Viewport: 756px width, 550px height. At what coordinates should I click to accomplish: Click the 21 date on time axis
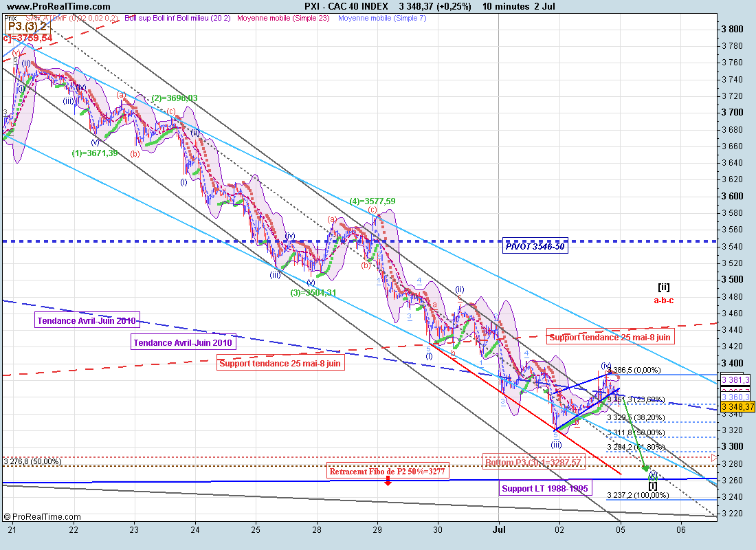tap(12, 530)
